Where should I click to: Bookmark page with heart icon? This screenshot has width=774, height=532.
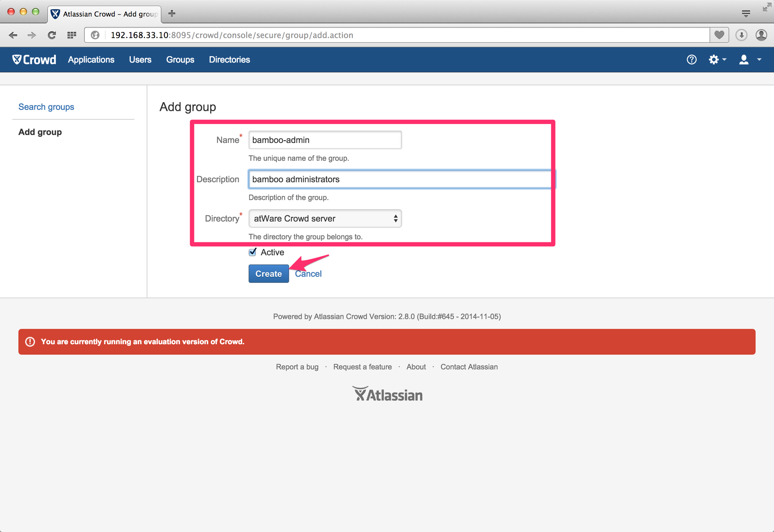(x=719, y=35)
